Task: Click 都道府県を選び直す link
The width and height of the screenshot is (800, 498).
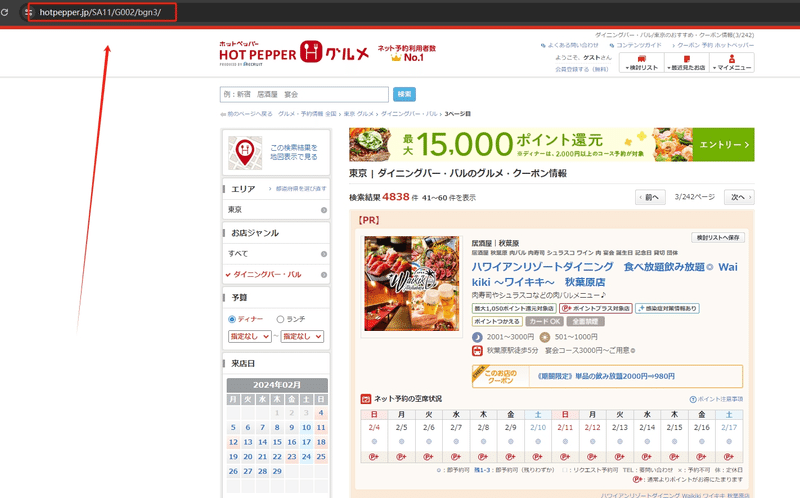Action: (x=301, y=189)
